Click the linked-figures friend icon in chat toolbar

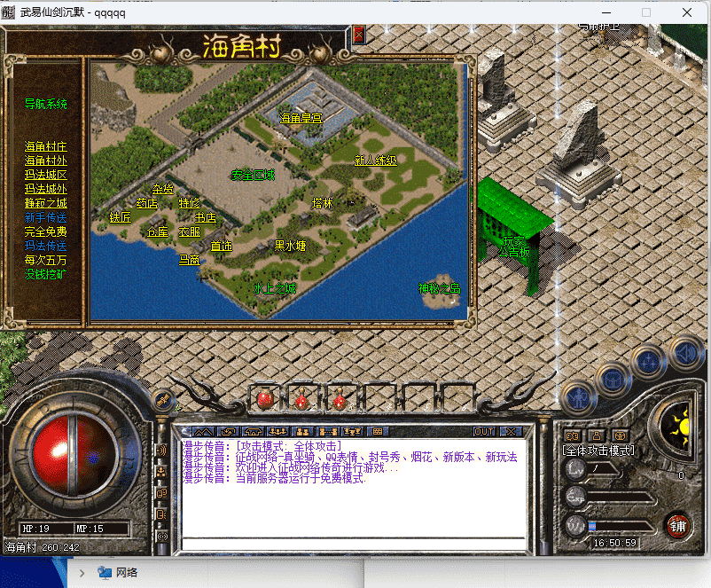pyautogui.click(x=328, y=432)
